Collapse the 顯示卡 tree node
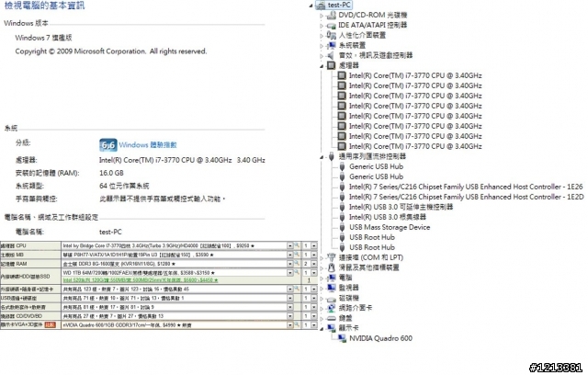This screenshot has width=588, height=375. [322, 329]
